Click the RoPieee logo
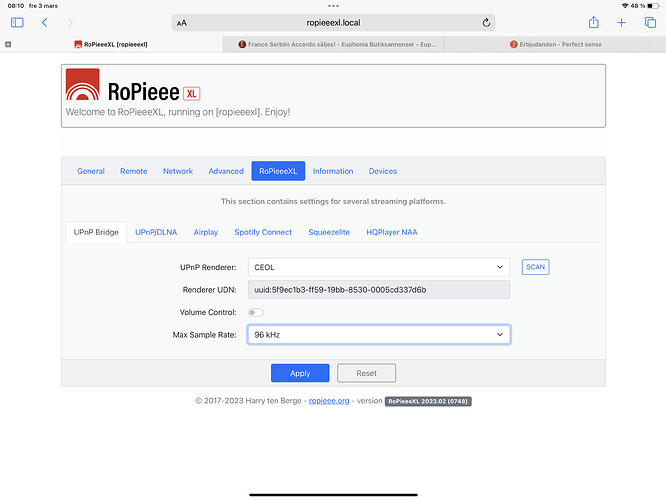 [x=82, y=84]
